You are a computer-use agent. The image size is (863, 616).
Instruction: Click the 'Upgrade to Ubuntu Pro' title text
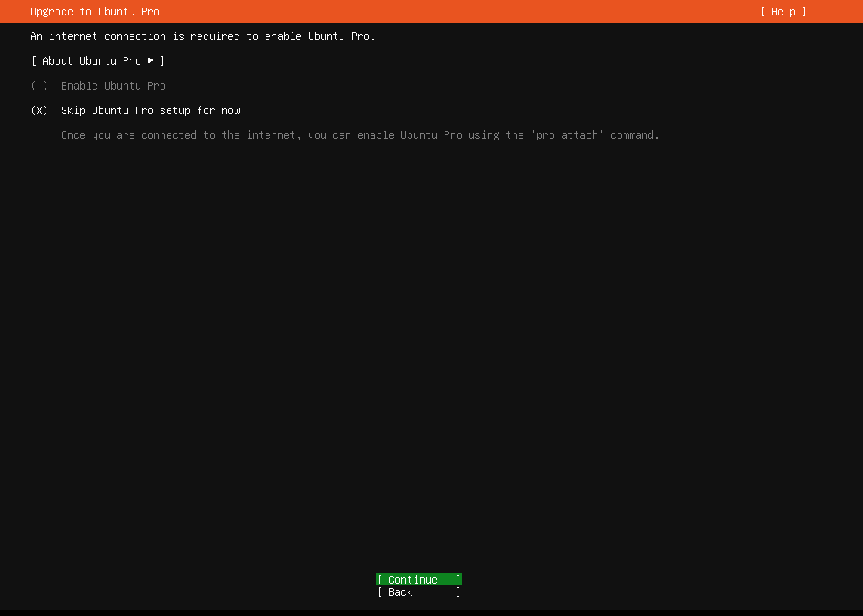coord(95,12)
